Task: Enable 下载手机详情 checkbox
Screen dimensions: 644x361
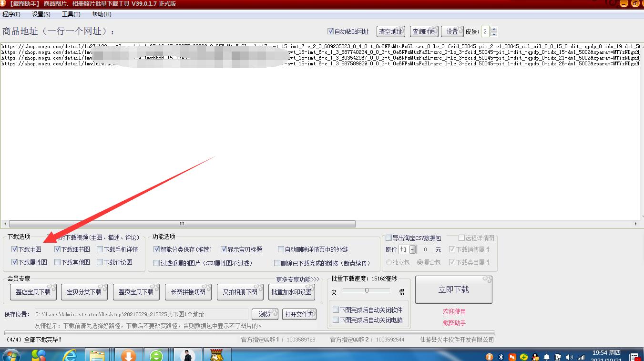Action: click(x=100, y=249)
